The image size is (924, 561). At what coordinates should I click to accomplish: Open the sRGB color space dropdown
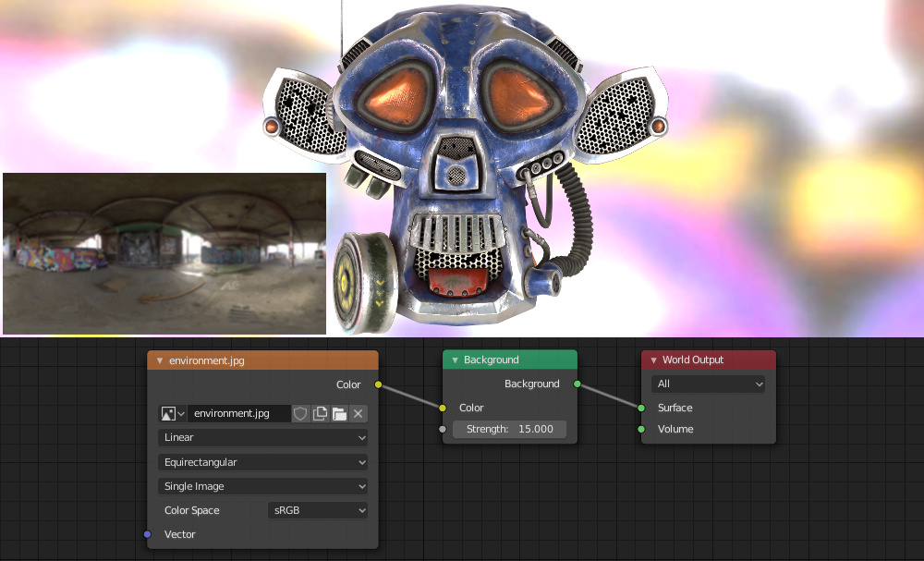(318, 510)
